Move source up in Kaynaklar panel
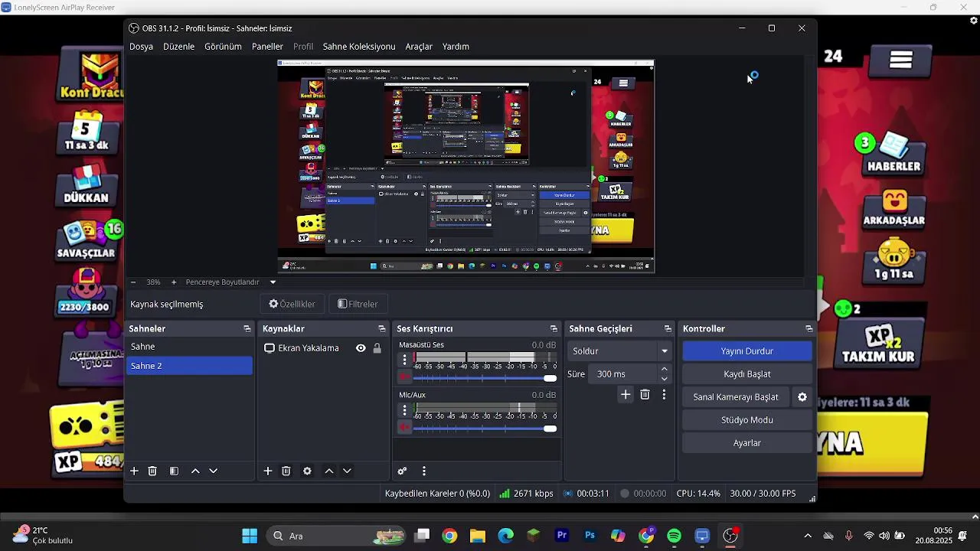Image resolution: width=980 pixels, height=551 pixels. (329, 471)
